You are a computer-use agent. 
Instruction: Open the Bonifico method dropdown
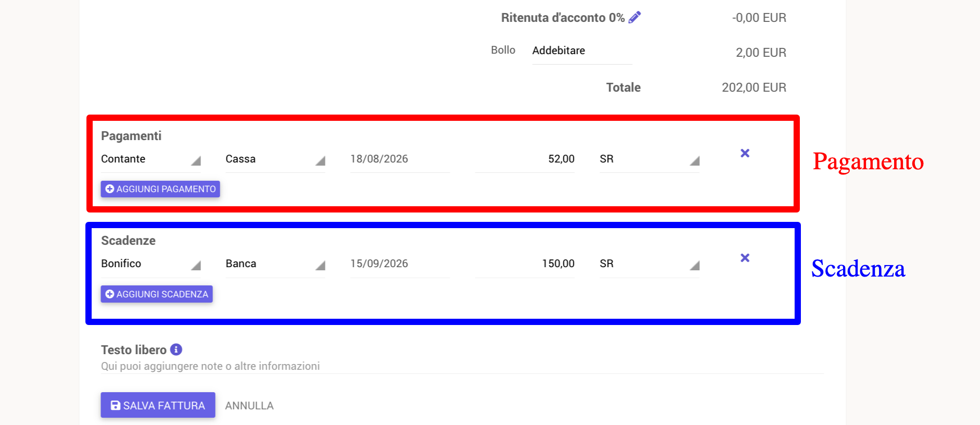pyautogui.click(x=150, y=264)
